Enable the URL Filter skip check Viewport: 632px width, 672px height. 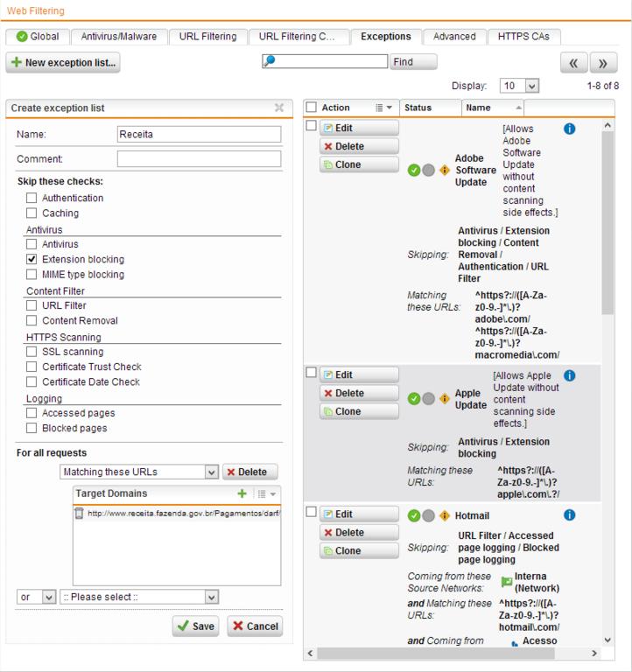point(32,305)
